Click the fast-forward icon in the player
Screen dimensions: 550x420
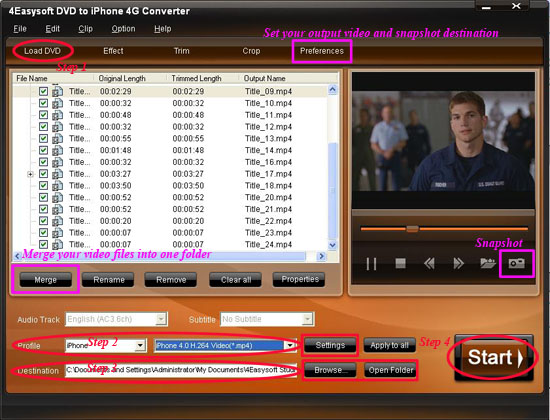click(458, 264)
